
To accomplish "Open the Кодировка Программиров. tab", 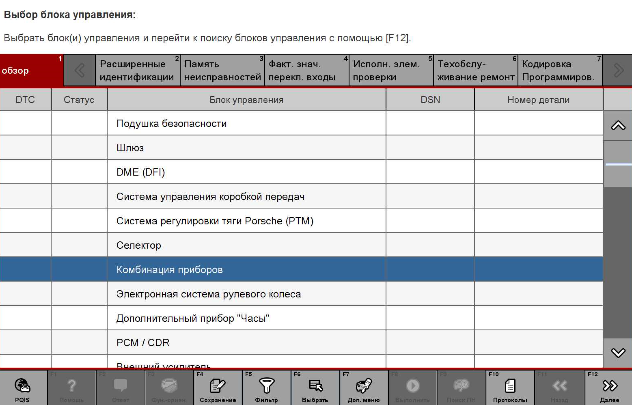I will click(559, 70).
